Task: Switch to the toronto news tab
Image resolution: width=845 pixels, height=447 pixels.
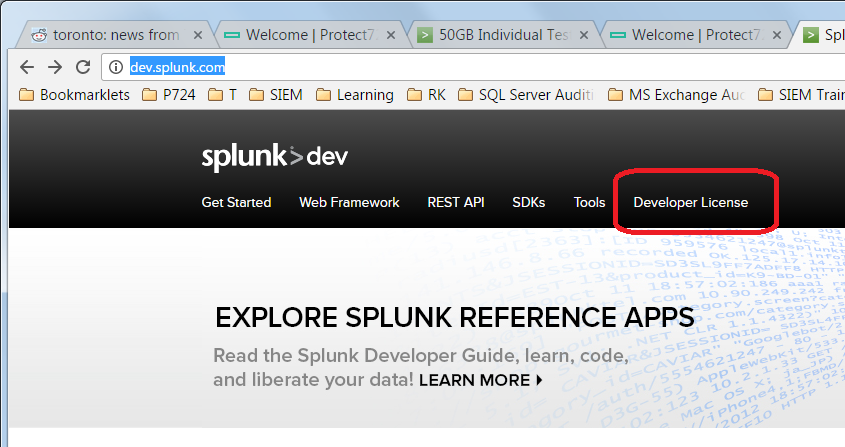Action: [x=110, y=35]
